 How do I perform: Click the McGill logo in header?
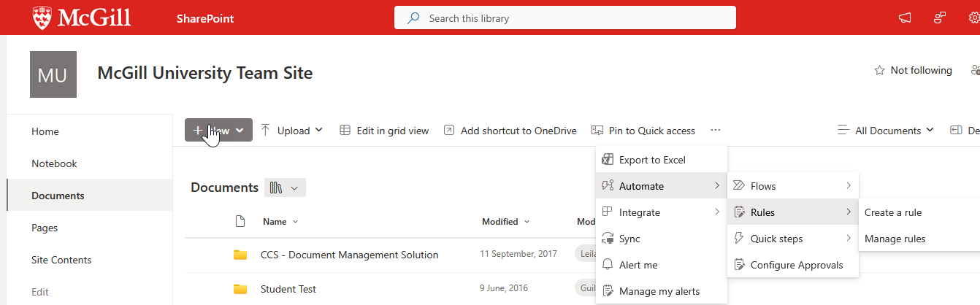point(82,18)
